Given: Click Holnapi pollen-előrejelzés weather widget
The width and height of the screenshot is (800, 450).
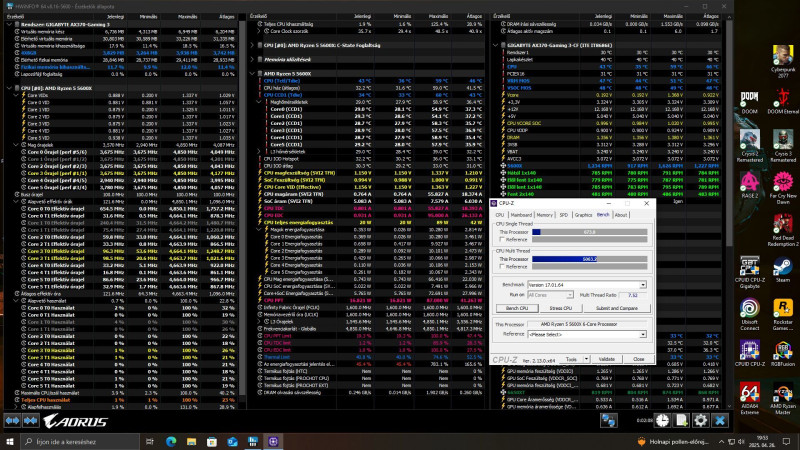Looking at the screenshot, I should pyautogui.click(x=672, y=441).
